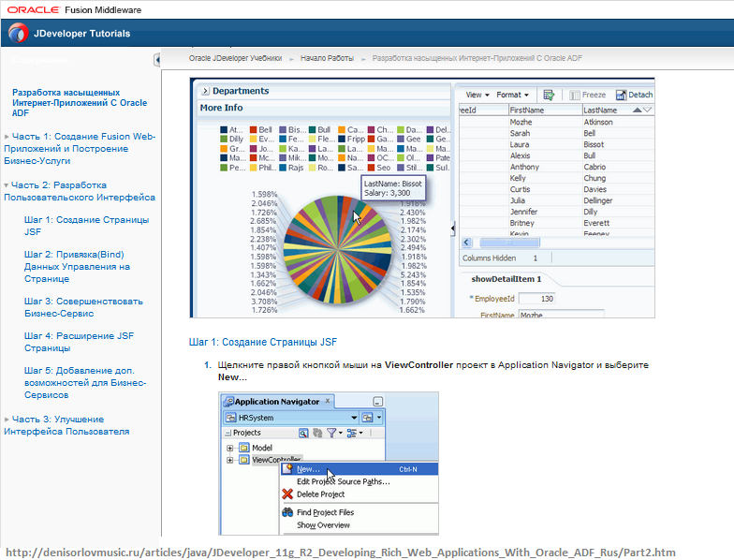
Task: Choose New... from context menu
Action: 360,469
